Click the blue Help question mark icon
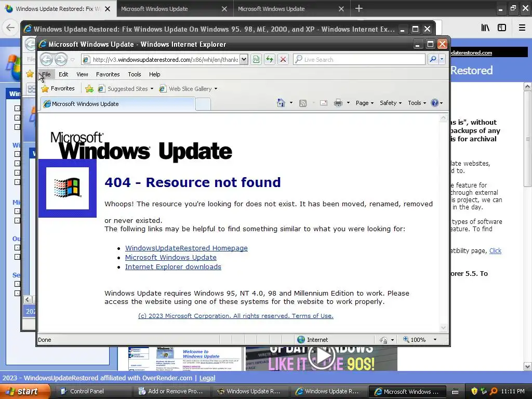 (435, 103)
